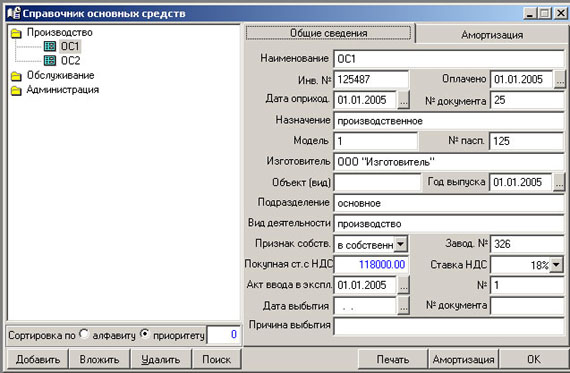Viewport: 570px width, 373px height.
Task: Close the Справочник основных средств window
Action: click(560, 13)
